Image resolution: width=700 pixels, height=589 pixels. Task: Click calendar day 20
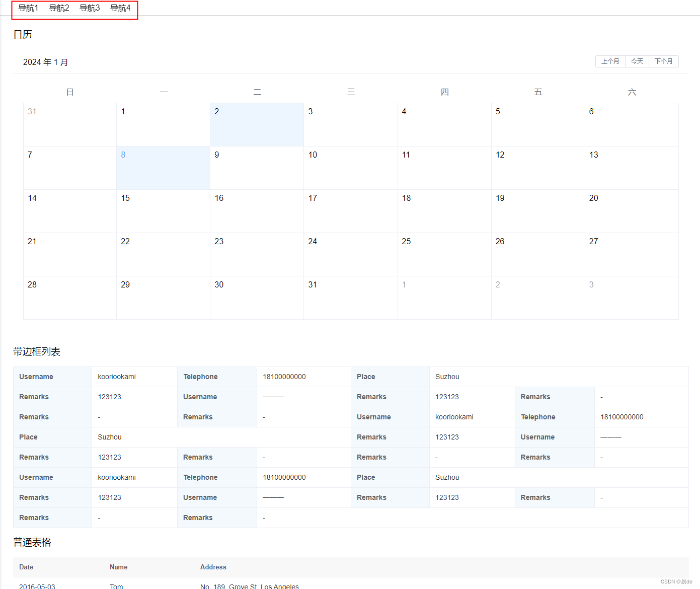632,211
